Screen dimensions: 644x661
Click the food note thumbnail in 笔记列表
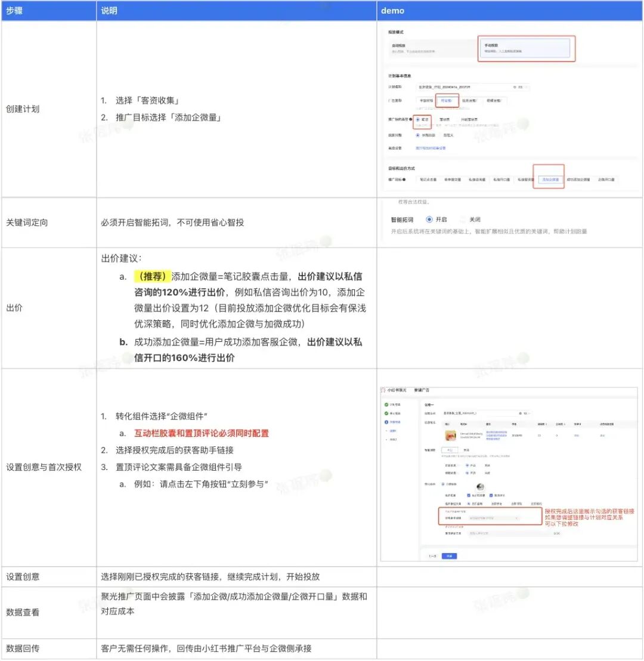[449, 435]
